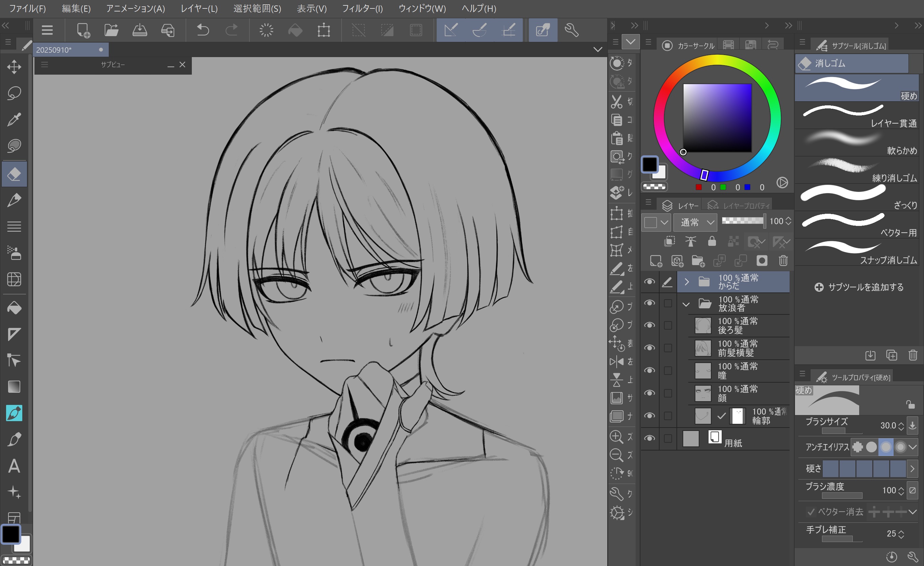Open file with the folder icon

[x=111, y=30]
